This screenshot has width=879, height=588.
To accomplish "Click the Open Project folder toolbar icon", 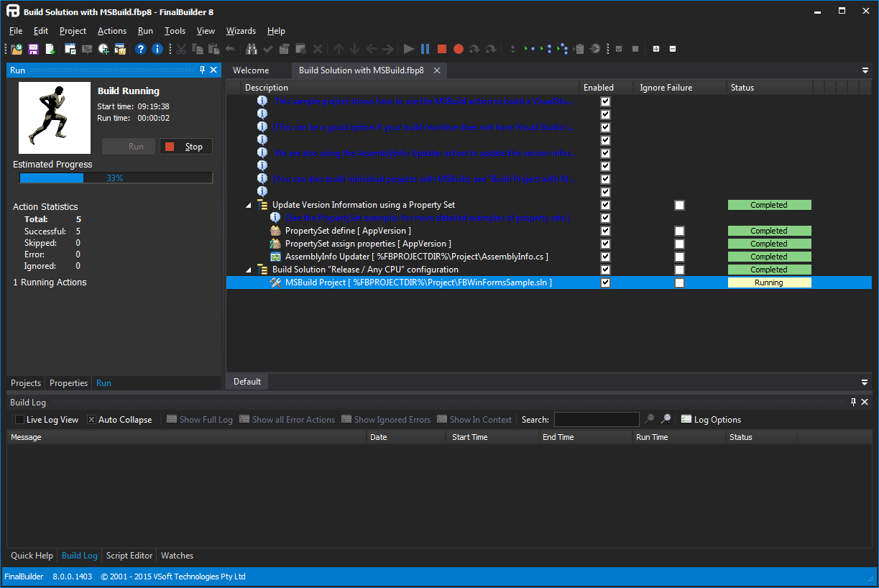I will [x=17, y=49].
